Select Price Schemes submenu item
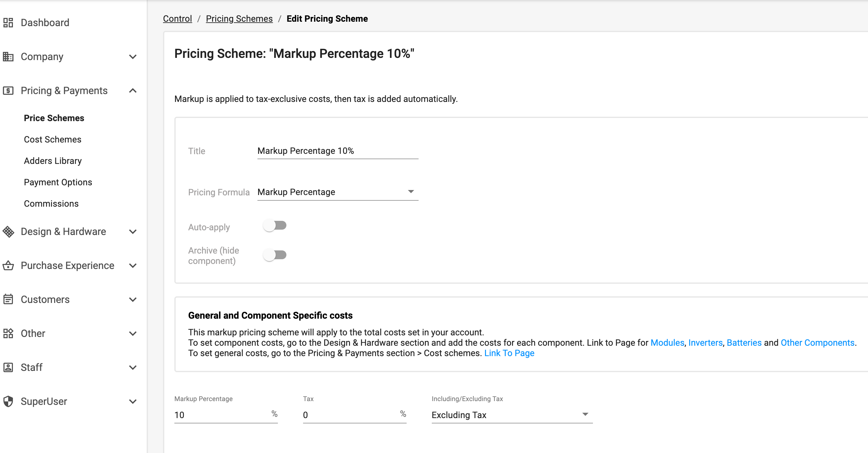The height and width of the screenshot is (453, 868). coord(54,118)
